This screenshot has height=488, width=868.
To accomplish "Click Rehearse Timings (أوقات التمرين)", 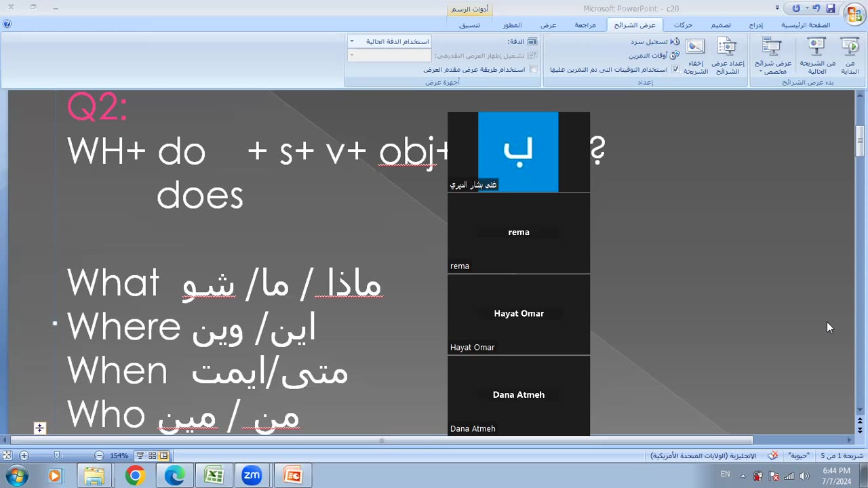I will click(654, 56).
